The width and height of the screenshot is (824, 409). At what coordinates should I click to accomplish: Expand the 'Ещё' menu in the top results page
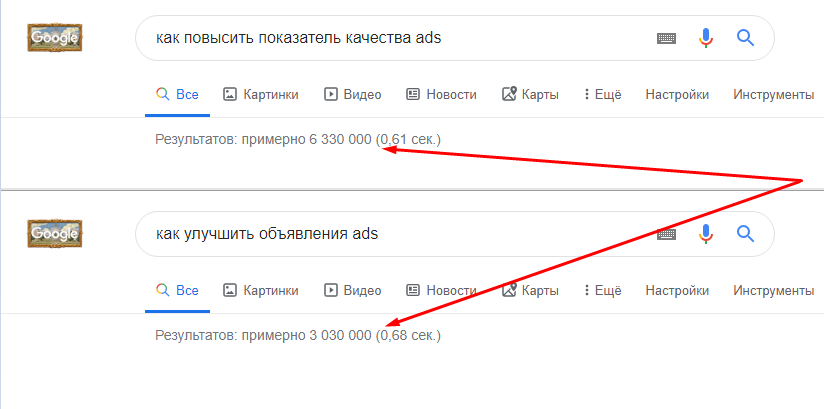click(602, 95)
